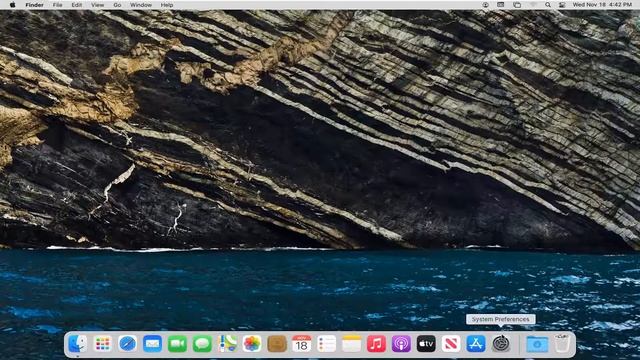Launch App Store from the Dock
This screenshot has height=360, width=640.
(476, 344)
